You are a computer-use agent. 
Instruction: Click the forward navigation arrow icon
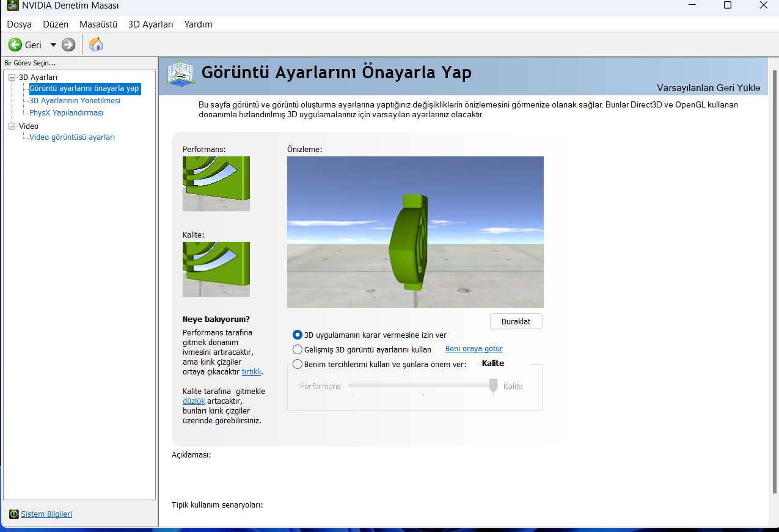tap(68, 45)
